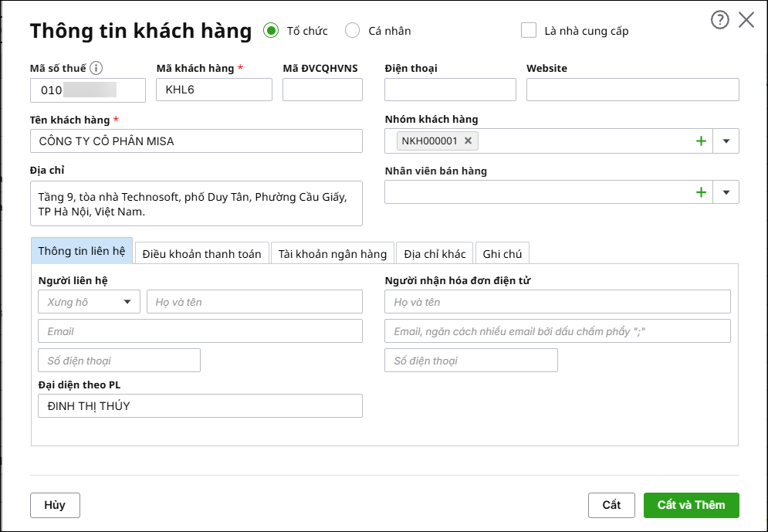Open the Tài khoản ngân hàng tab

[333, 253]
